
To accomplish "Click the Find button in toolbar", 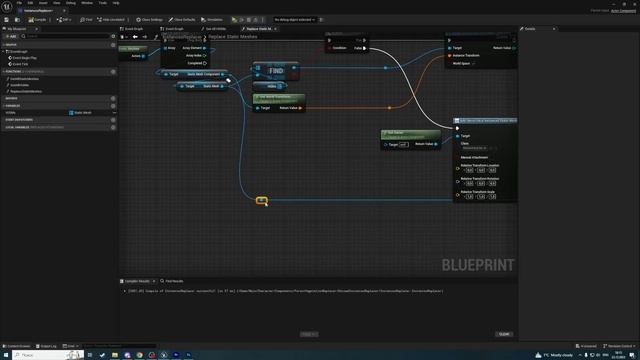I will click(86, 20).
